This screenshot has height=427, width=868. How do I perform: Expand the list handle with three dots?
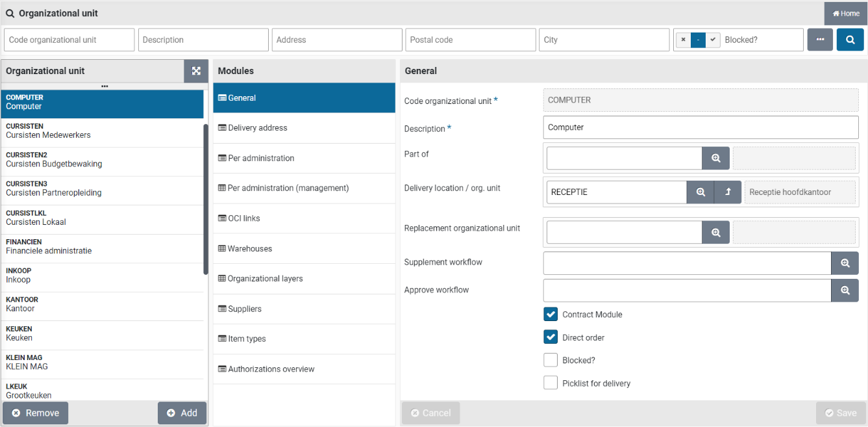click(x=105, y=86)
